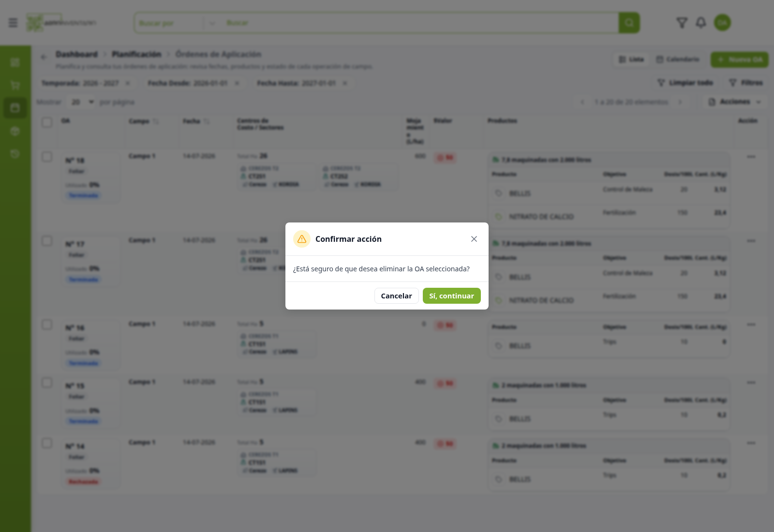This screenshot has width=774, height=532.
Task: Go to Planificación in the breadcrumb
Action: tap(136, 54)
